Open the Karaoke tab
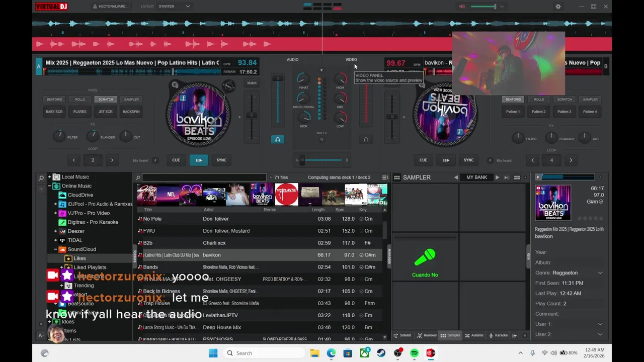644x362 pixels. click(498, 335)
